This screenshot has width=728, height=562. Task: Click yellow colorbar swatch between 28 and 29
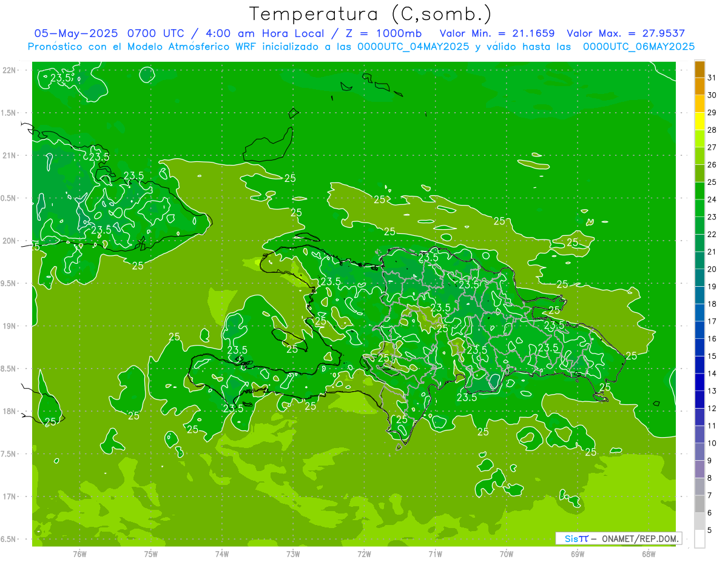tap(699, 121)
